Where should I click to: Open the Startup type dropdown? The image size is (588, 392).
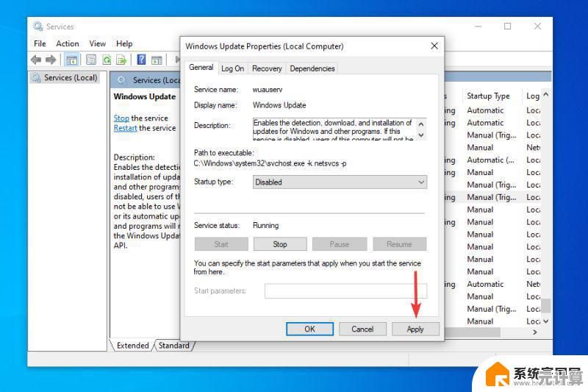coord(340,182)
